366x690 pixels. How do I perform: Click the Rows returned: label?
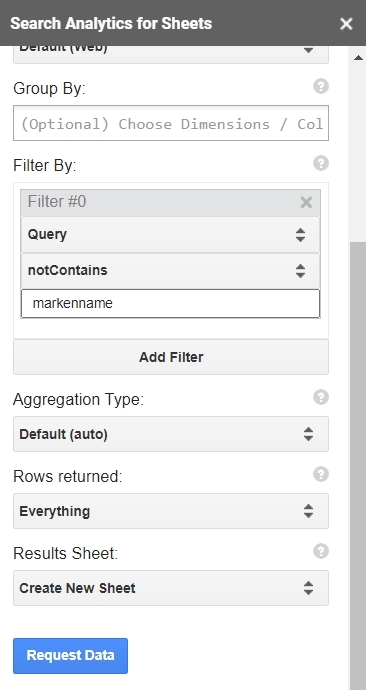(x=68, y=476)
